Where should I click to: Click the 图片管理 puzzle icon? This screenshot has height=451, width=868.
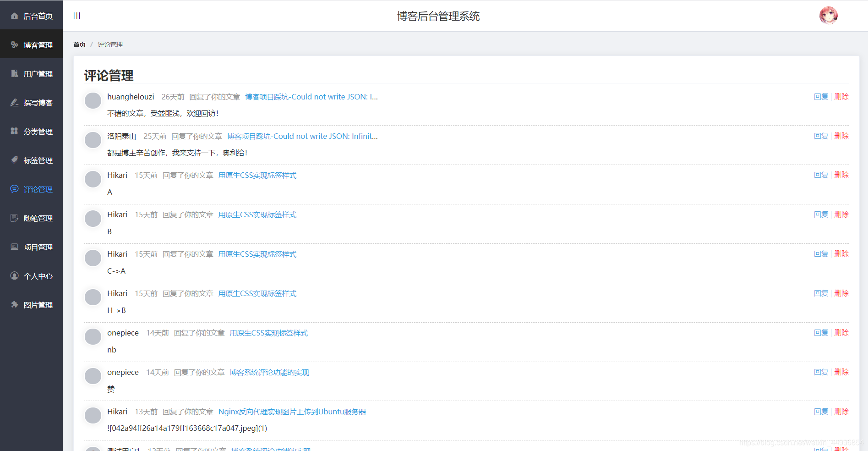(x=14, y=304)
